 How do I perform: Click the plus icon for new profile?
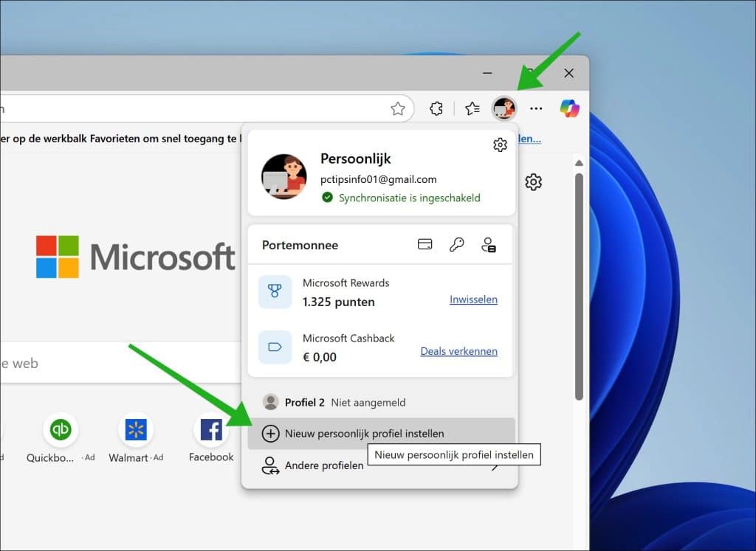tap(270, 434)
